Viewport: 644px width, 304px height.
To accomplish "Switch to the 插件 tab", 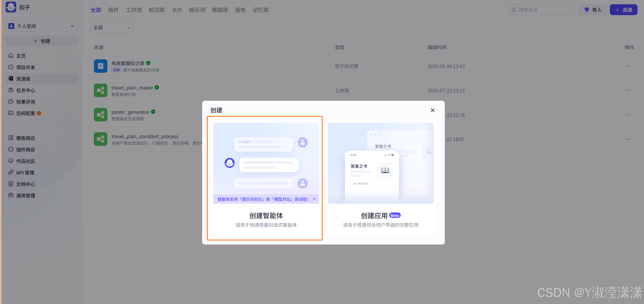I will coord(113,10).
